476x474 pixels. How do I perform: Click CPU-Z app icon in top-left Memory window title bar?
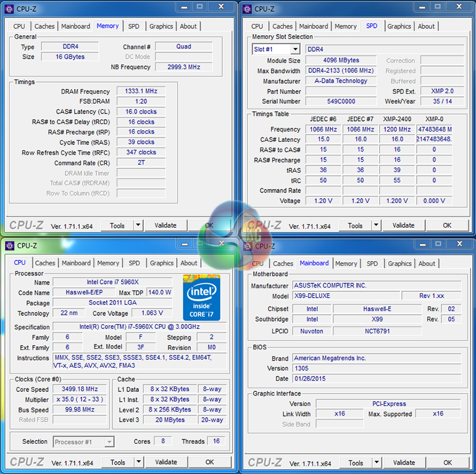[9, 9]
